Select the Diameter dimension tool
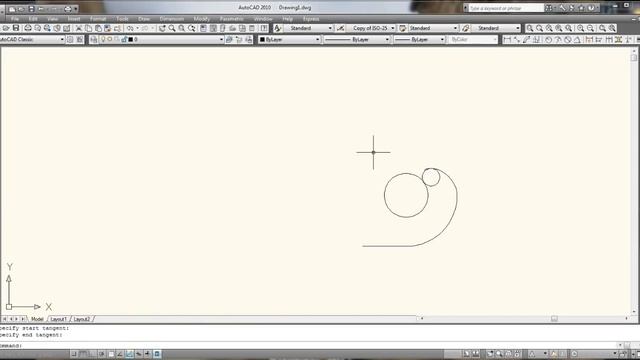The image size is (640, 360). 568,40
